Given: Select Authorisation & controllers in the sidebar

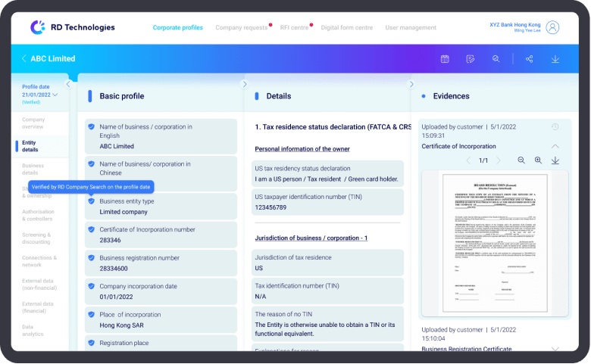Looking at the screenshot, I should (38, 216).
